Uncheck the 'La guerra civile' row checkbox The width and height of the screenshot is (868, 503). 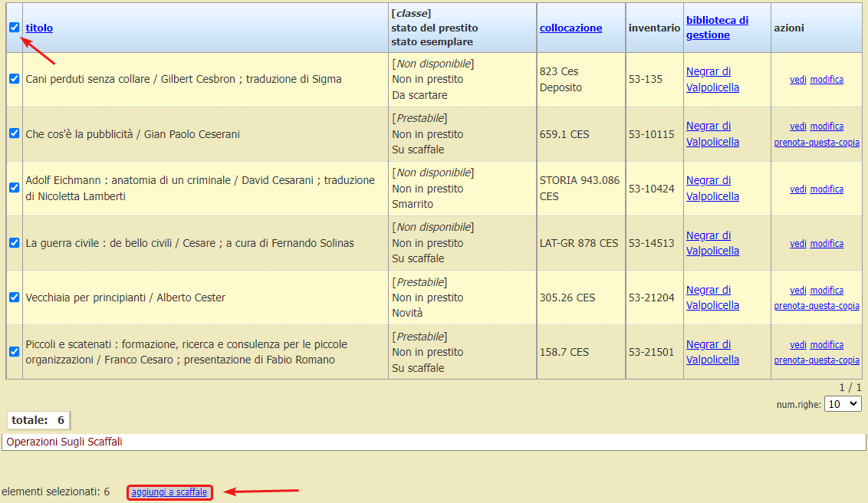(x=14, y=243)
